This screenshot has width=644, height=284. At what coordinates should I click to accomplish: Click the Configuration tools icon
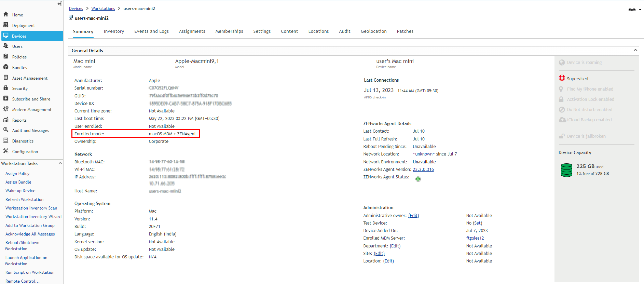coord(6,151)
